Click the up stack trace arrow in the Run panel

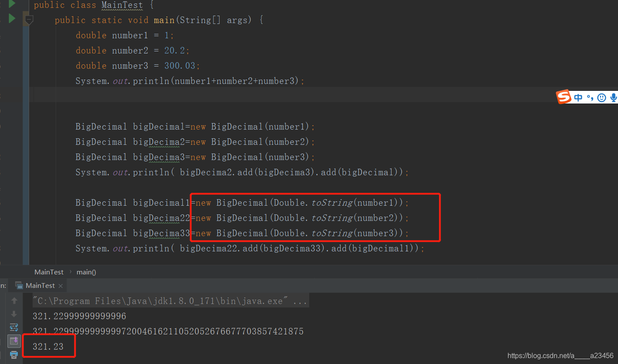[x=14, y=301]
